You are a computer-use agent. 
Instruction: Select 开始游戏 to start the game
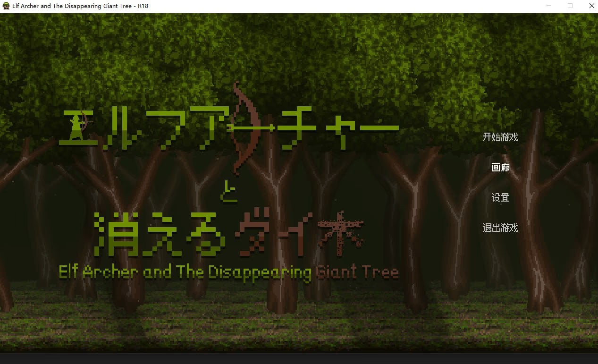click(500, 137)
